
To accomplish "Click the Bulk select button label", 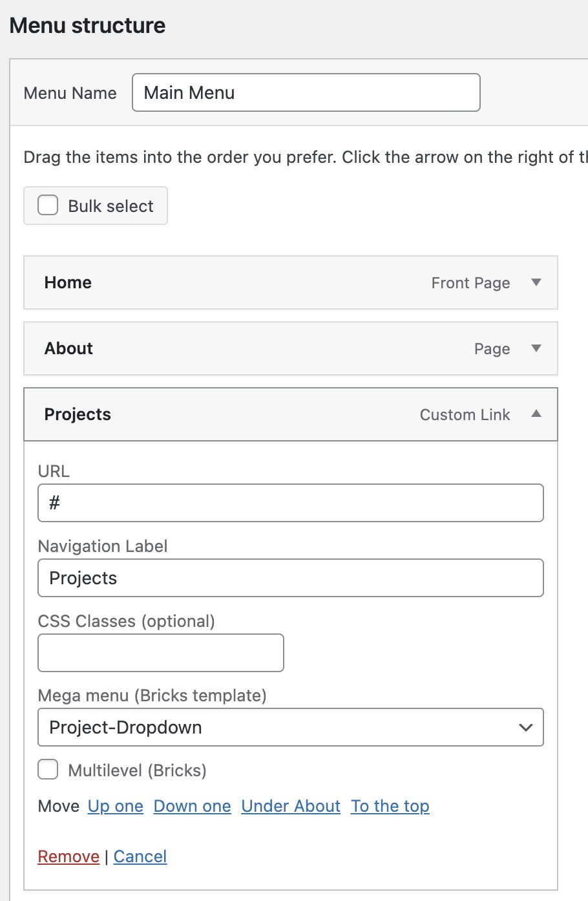I will pos(110,206).
